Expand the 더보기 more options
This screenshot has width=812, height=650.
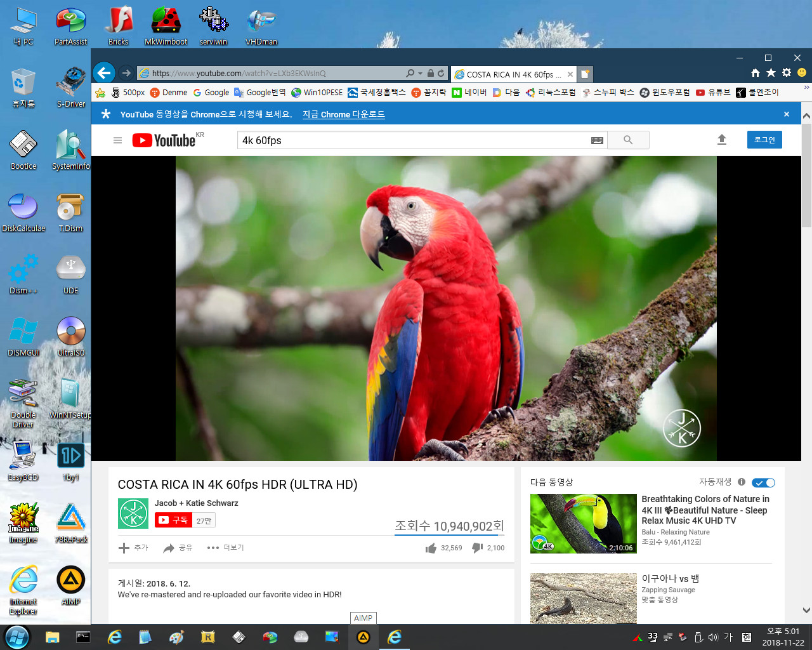tap(226, 548)
